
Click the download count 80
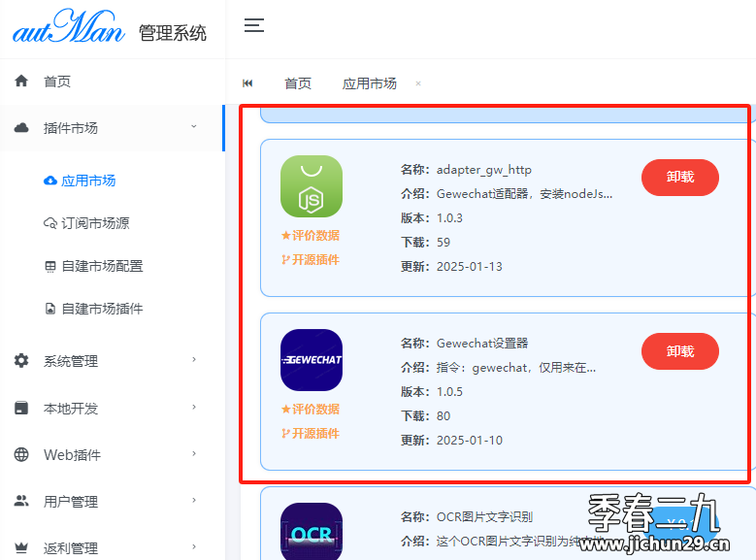point(444,415)
